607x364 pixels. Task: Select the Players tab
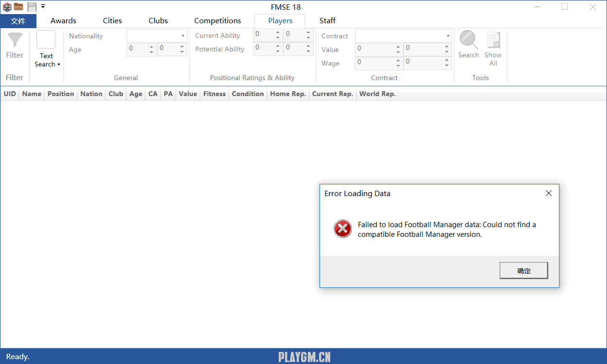(280, 21)
